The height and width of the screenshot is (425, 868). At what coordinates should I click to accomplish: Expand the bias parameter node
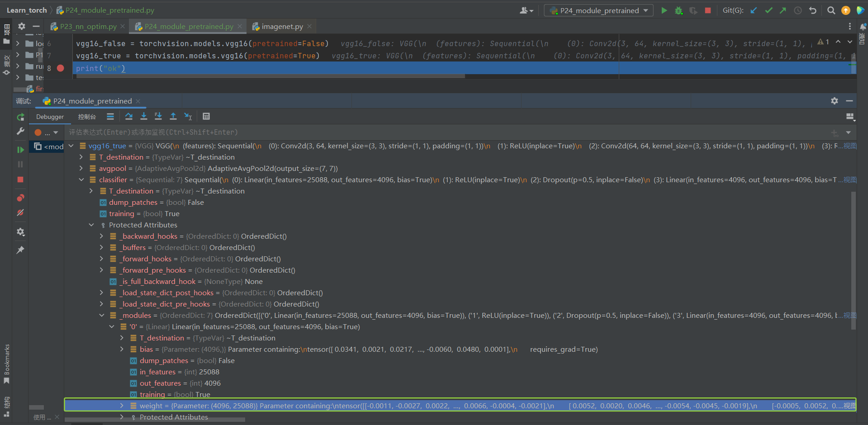pos(122,349)
